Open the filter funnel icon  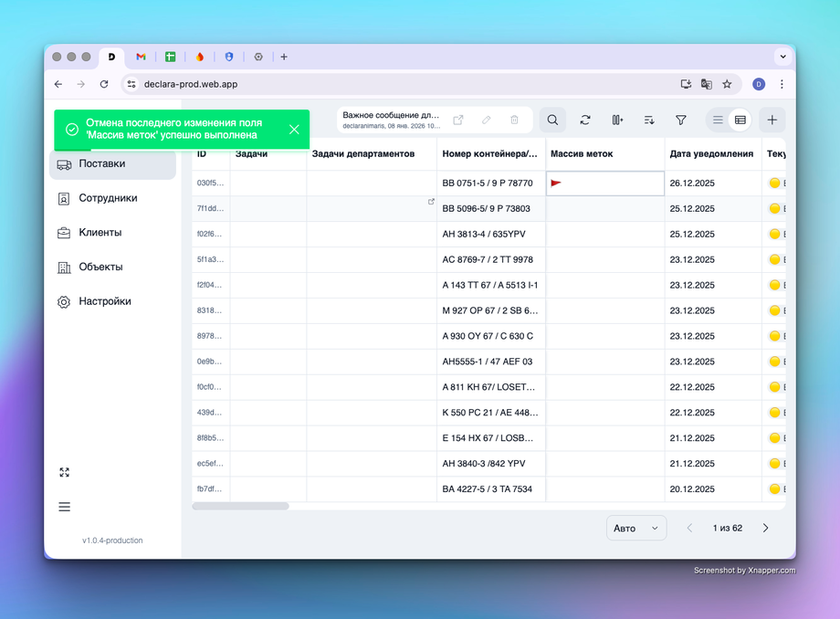[681, 120]
